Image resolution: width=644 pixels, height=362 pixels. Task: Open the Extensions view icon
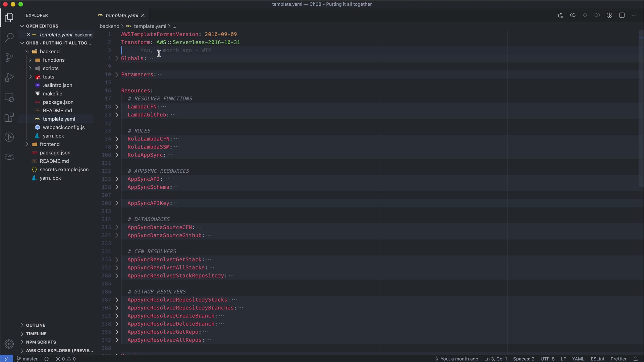[9, 117]
